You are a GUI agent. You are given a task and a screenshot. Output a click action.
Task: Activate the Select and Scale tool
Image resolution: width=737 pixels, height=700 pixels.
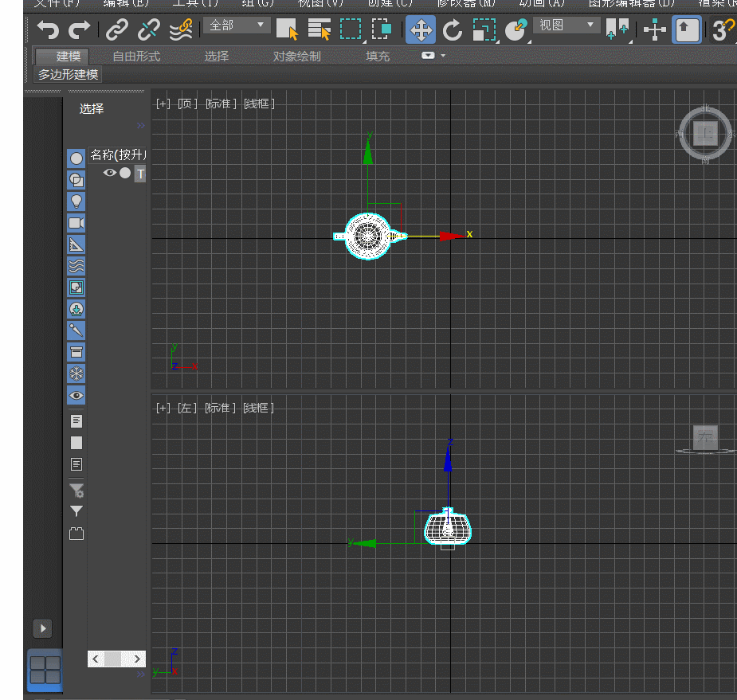click(x=484, y=29)
